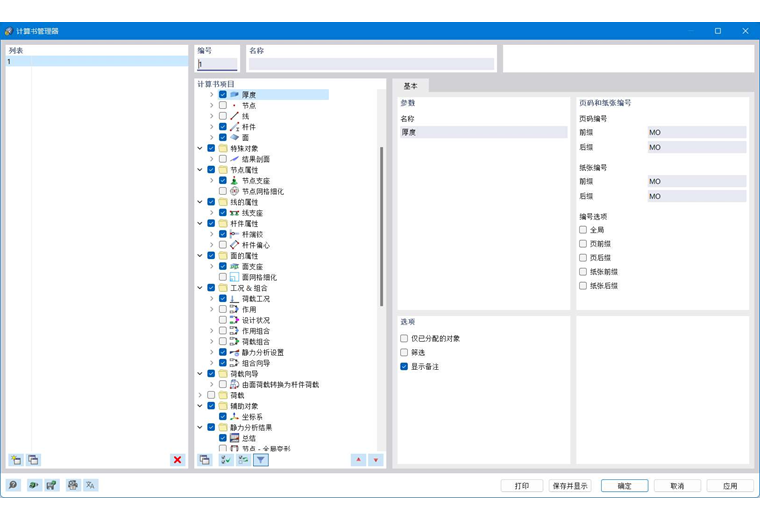760x520 pixels.
Task: Click the copy item icon below the tree
Action: (x=205, y=460)
